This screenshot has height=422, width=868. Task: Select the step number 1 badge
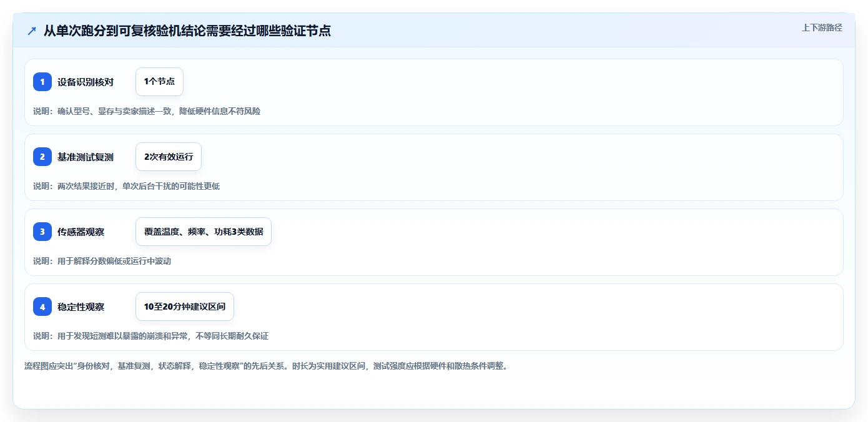42,82
